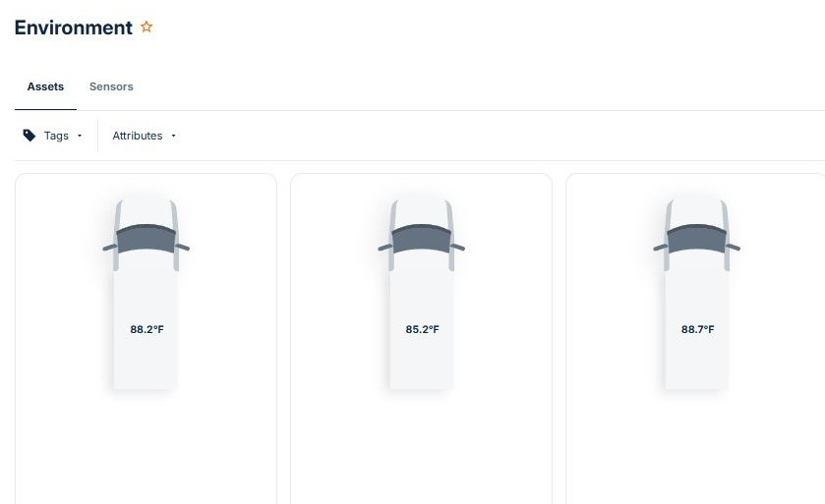Click the 85.2°F temperature reading
825x504 pixels.
(422, 329)
